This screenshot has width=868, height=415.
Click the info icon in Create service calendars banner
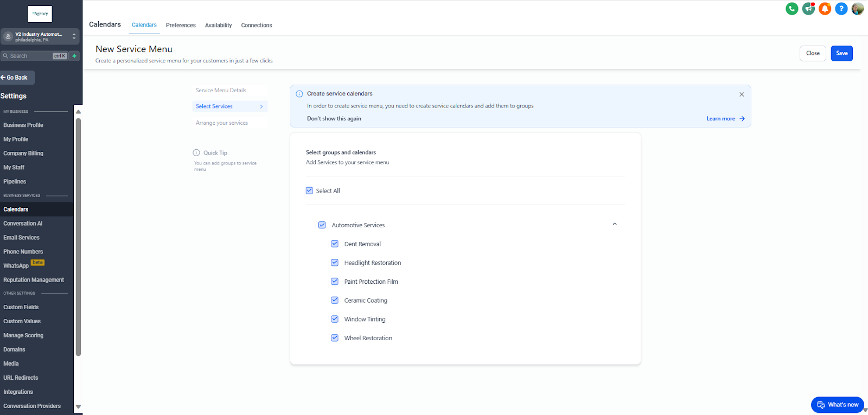pos(299,94)
